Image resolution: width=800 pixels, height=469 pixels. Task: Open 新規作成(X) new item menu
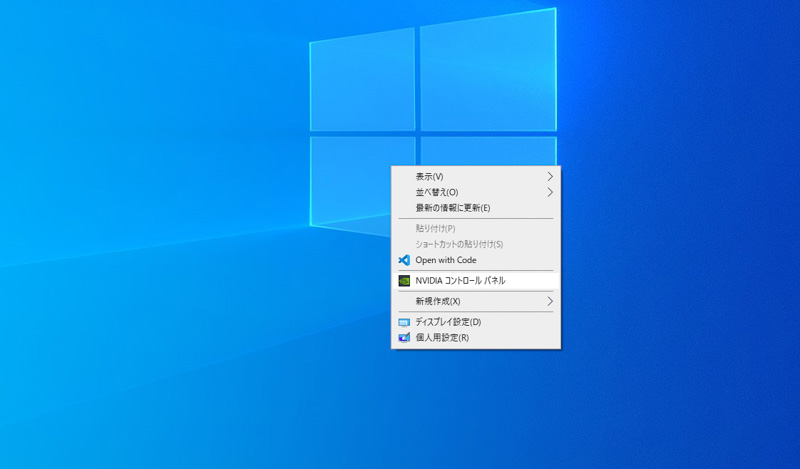pyautogui.click(x=476, y=302)
